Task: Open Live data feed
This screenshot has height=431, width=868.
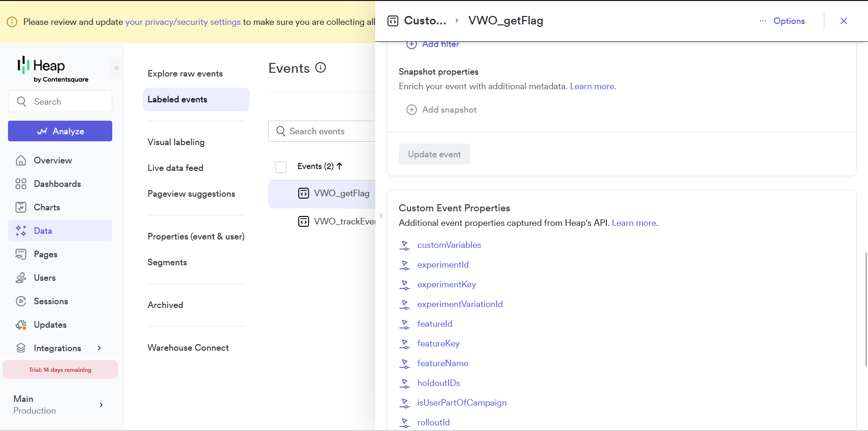Action: 175,168
